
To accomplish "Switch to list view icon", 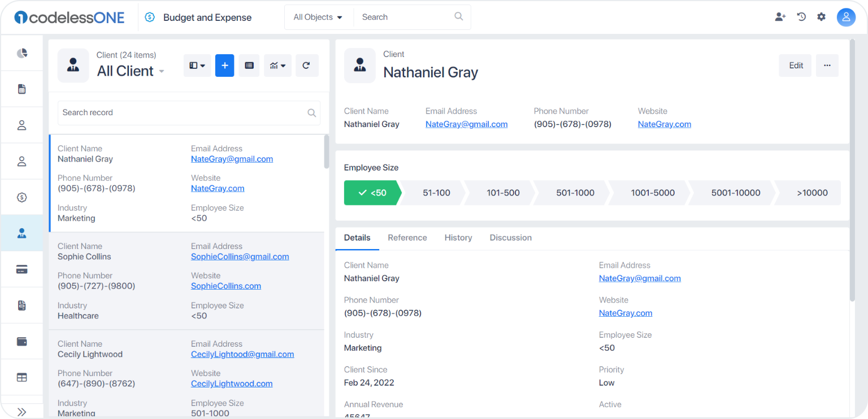I will [249, 66].
